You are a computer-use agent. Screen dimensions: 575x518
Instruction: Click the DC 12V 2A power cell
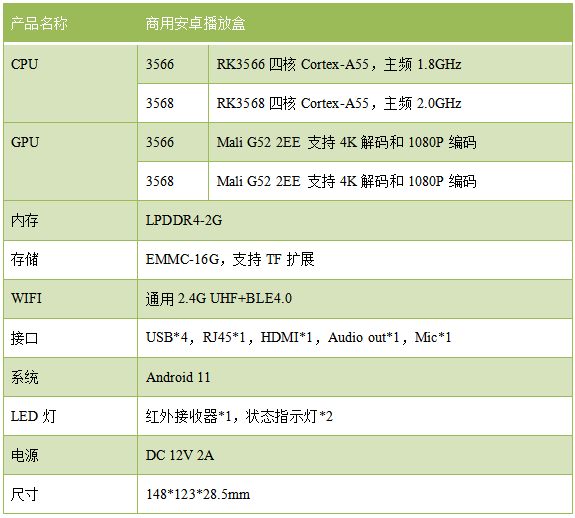click(355, 455)
